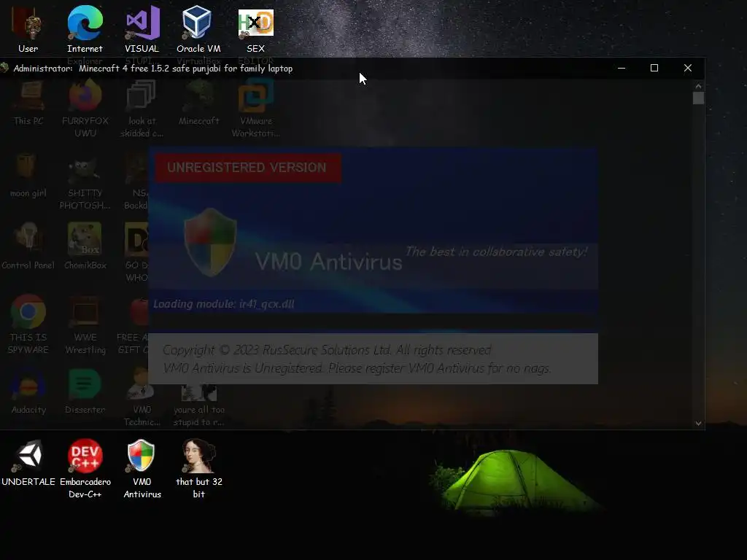Click the Copyright RusSecure Solutions Ltd line
The width and height of the screenshot is (747, 560).
(327, 350)
